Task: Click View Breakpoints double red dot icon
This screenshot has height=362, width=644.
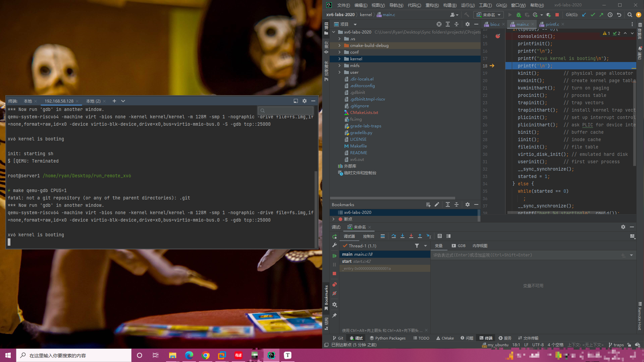Action: (x=334, y=285)
